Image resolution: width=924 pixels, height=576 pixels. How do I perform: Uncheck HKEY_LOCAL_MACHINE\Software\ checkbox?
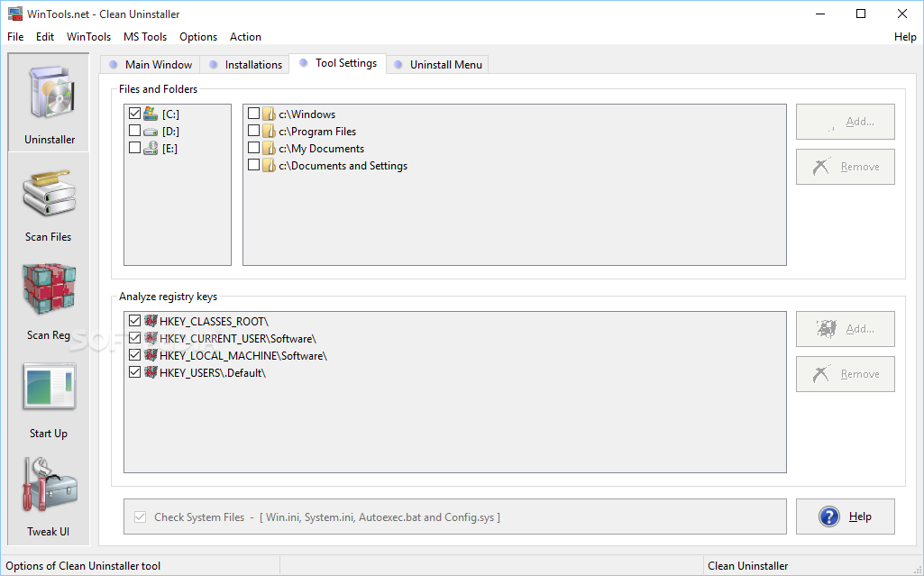(135, 354)
